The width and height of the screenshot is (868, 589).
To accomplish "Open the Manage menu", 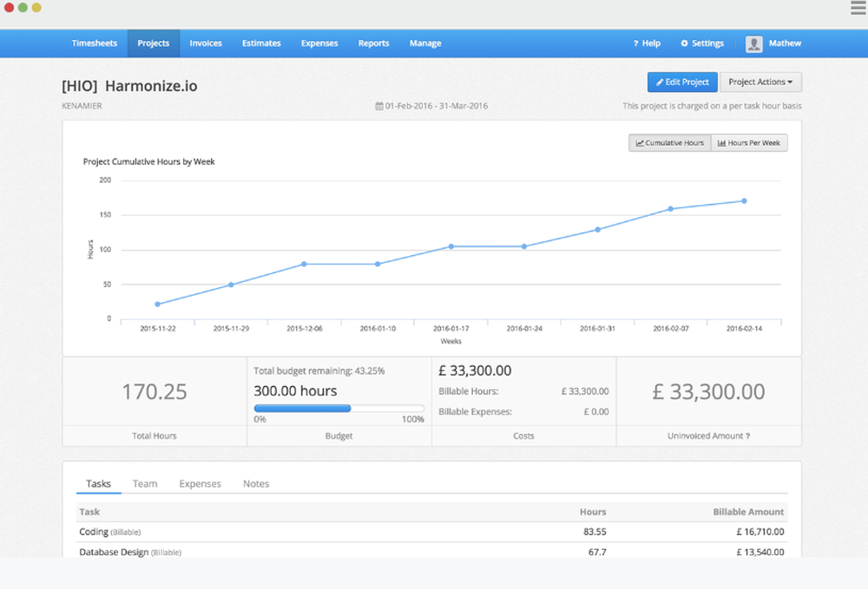I will (425, 43).
